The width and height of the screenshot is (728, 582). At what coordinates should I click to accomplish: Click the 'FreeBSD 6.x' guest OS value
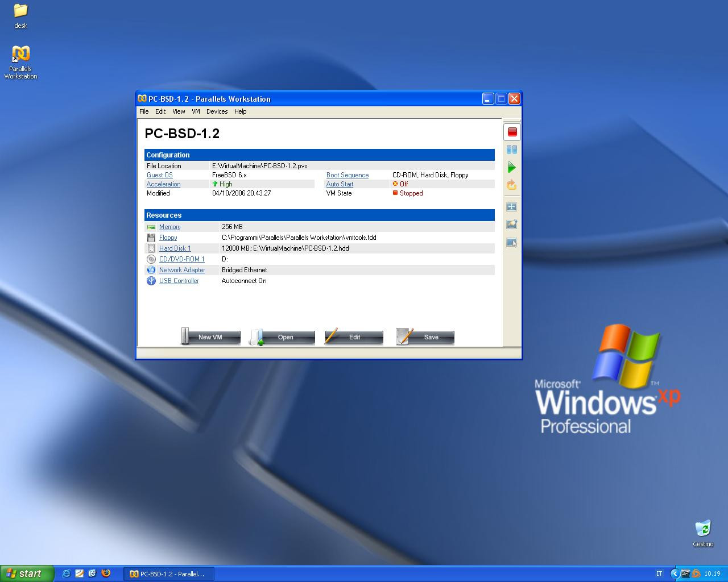tap(229, 175)
